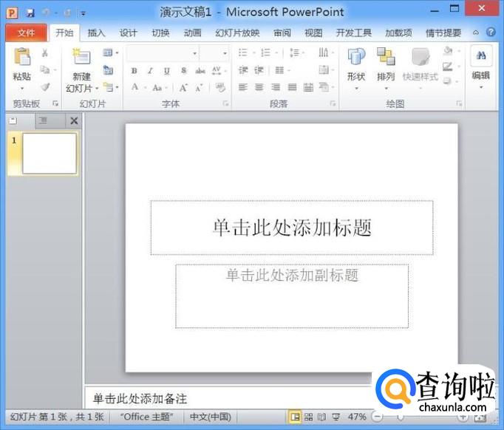Image resolution: width=504 pixels, height=430 pixels.
Task: Open PowerPoint Help question icon
Action: (491, 32)
